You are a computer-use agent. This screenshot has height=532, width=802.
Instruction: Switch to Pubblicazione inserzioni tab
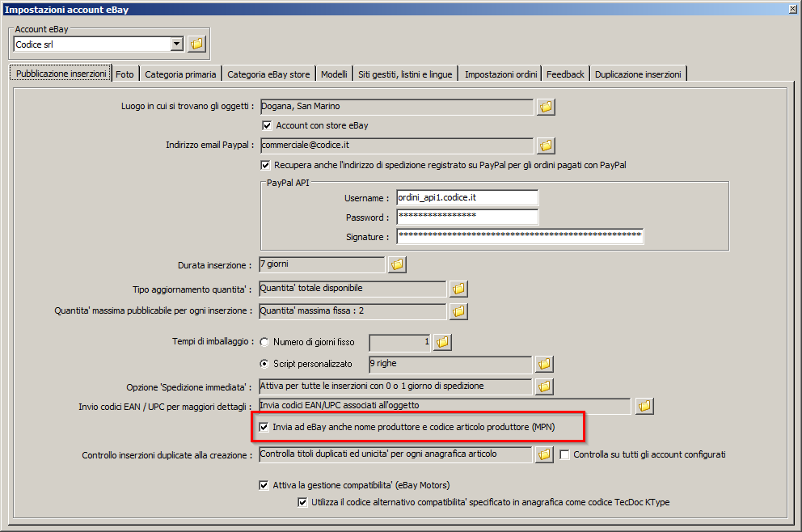61,74
